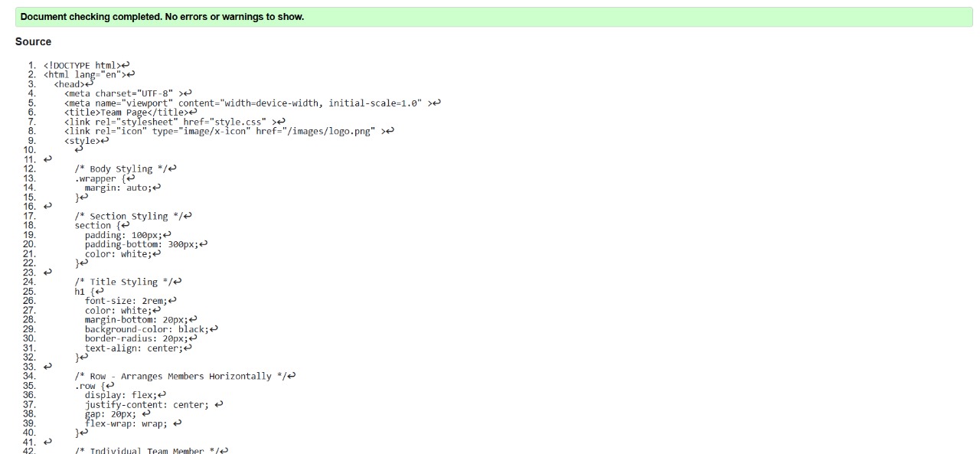Click the 'Row - Arranges Members Horizontally' comment

[180, 376]
